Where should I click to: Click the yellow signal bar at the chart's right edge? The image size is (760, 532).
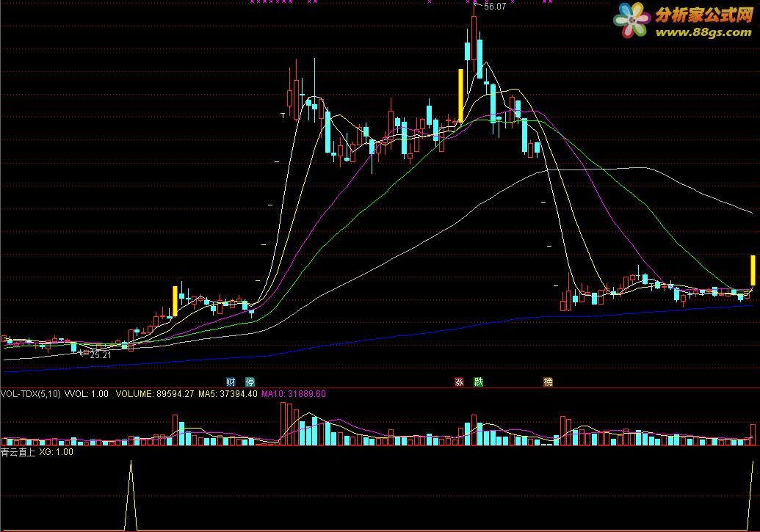753,270
